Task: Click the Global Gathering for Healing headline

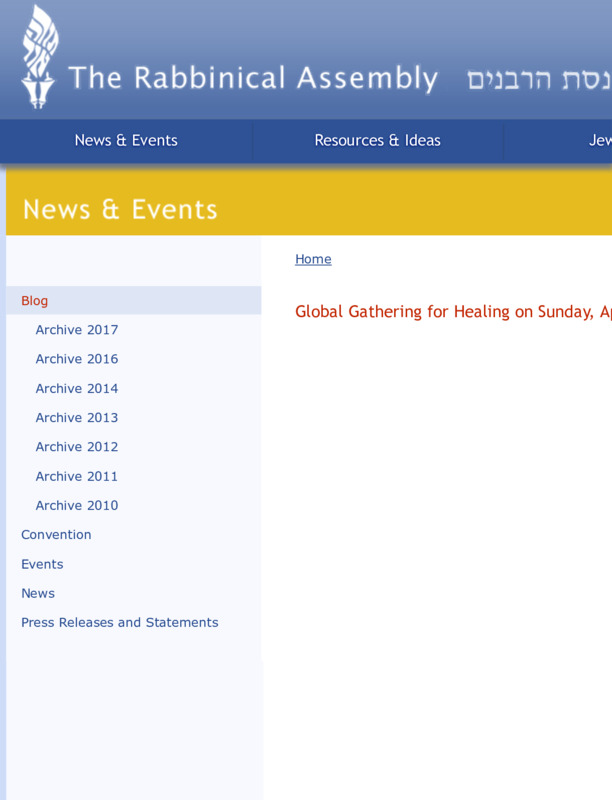Action: pyautogui.click(x=453, y=312)
